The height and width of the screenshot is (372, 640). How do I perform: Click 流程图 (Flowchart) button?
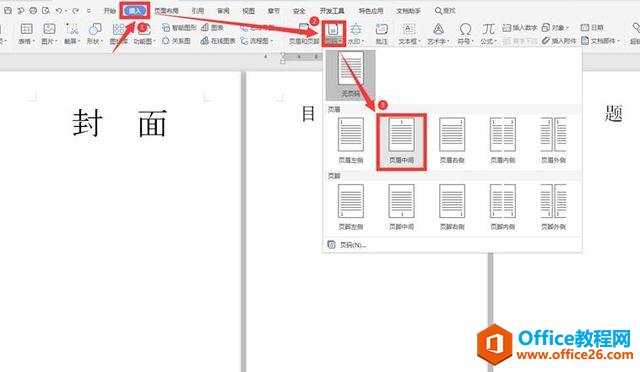(x=256, y=41)
